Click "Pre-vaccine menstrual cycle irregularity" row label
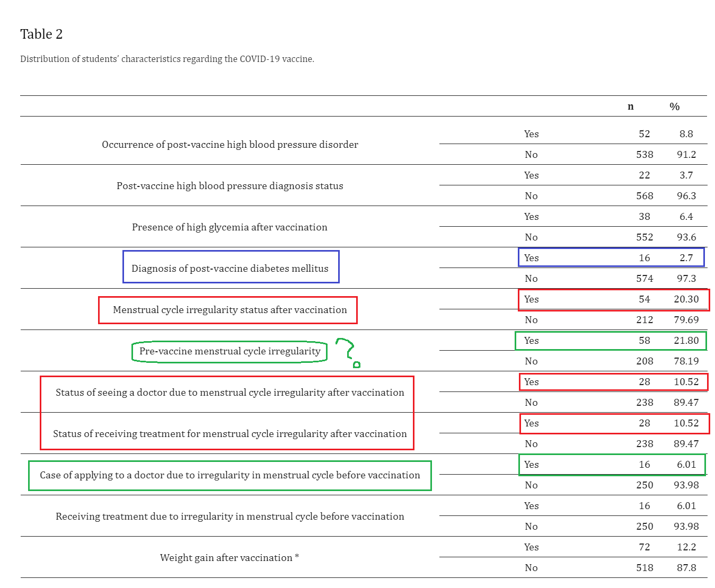Screen dimensions: 715x588 point(230,351)
